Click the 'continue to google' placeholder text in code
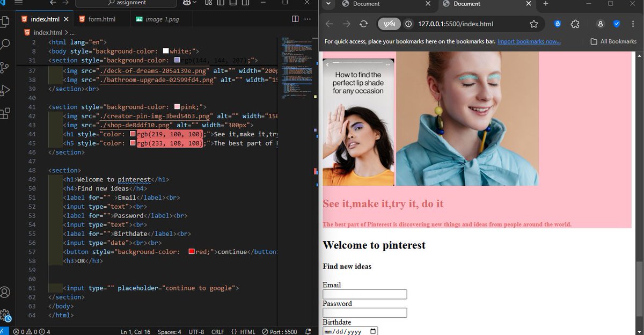The image size is (644, 335). [198, 288]
